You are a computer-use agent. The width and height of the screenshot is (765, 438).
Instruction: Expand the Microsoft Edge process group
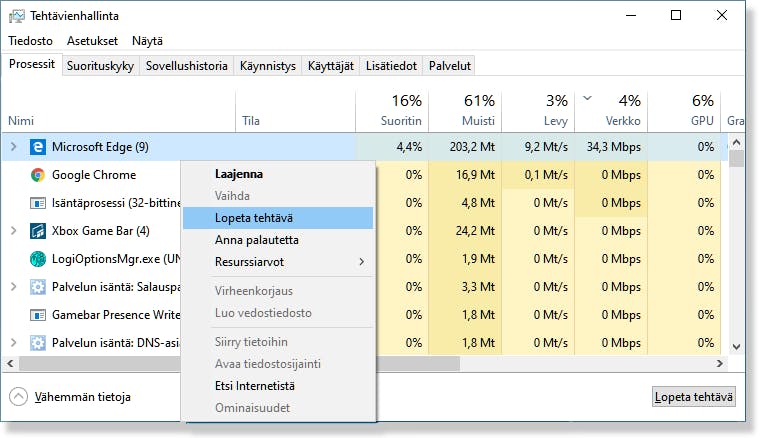point(14,146)
